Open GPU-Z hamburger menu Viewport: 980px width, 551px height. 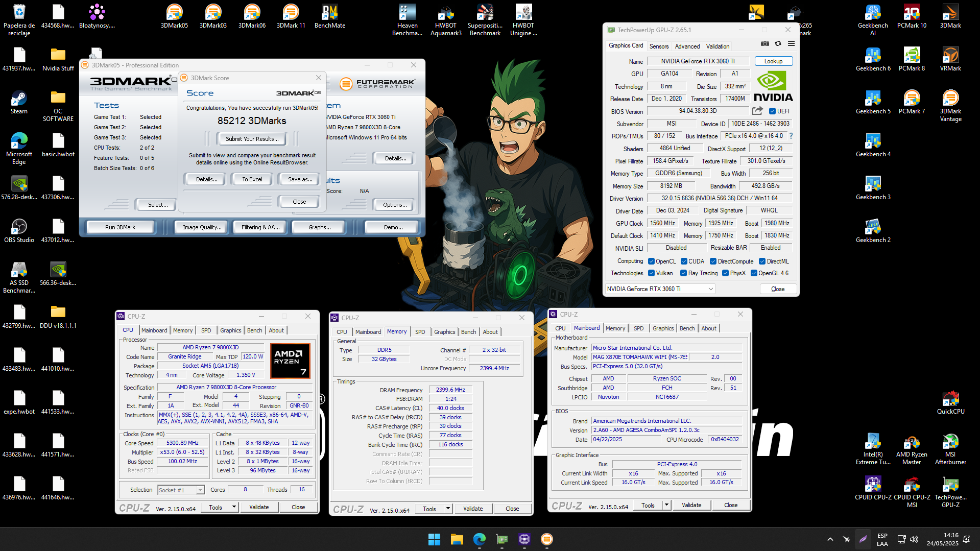coord(791,44)
